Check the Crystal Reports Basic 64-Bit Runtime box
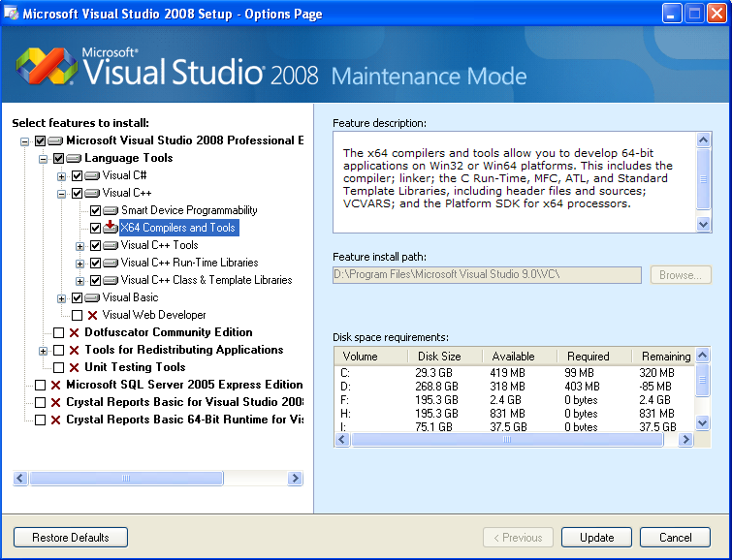The height and width of the screenshot is (560, 732). tap(40, 420)
